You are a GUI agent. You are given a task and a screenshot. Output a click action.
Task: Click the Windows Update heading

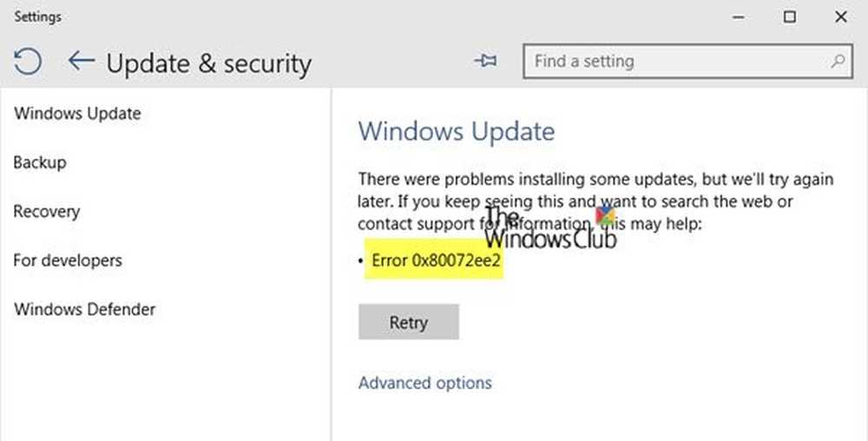click(x=457, y=132)
